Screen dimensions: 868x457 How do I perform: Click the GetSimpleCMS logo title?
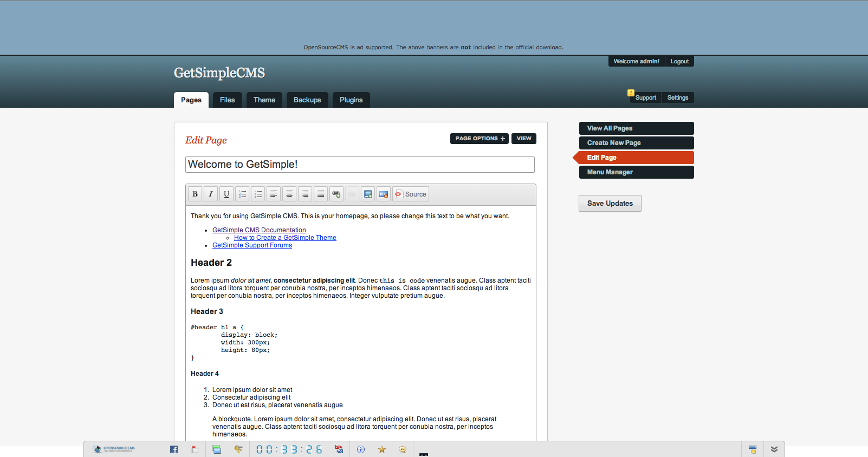[x=219, y=73]
